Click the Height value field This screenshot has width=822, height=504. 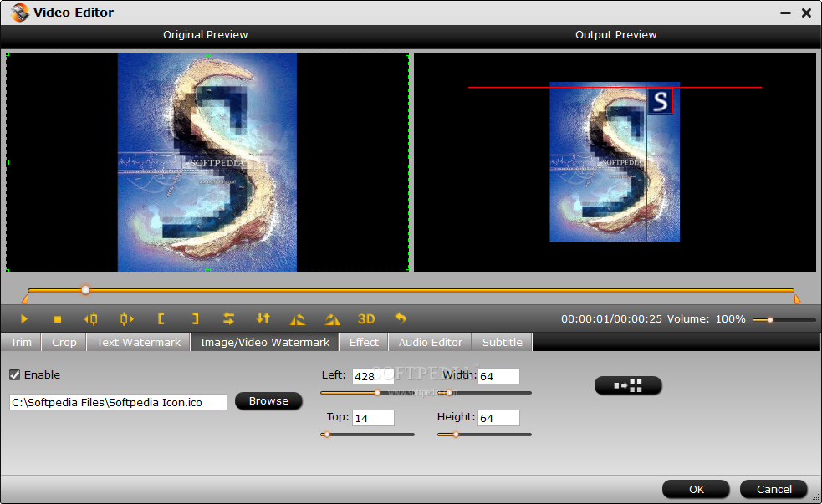click(x=498, y=418)
